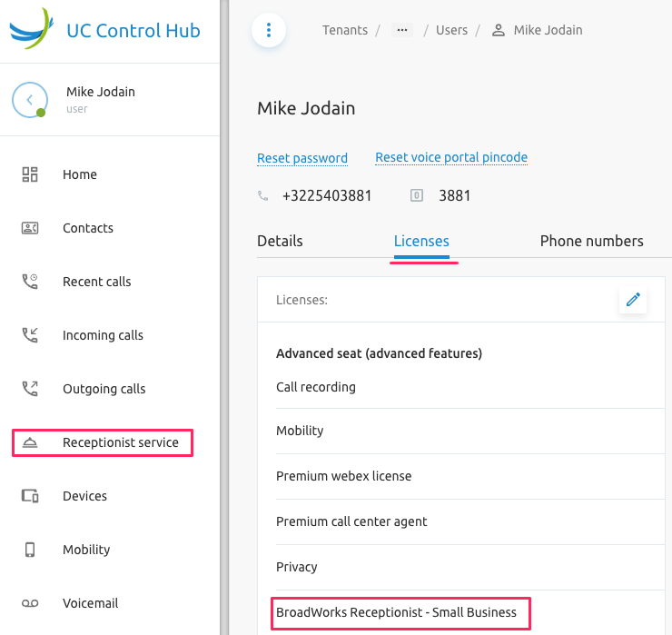Expand the collapsed breadcrumb ellipsis
Screen dimensions: 672x635
(401, 30)
